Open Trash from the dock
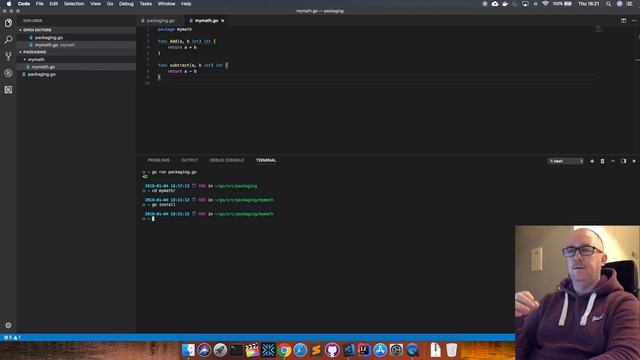Screen dimensions: 640x360 (451, 350)
